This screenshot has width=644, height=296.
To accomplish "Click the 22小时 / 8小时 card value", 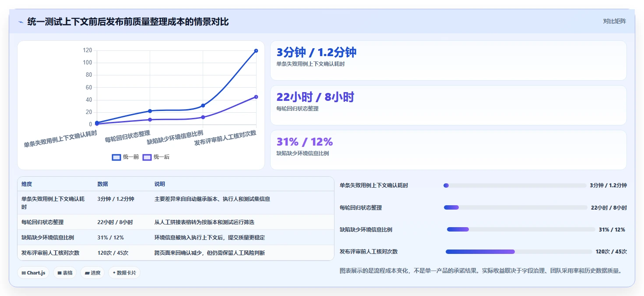I will (x=315, y=97).
